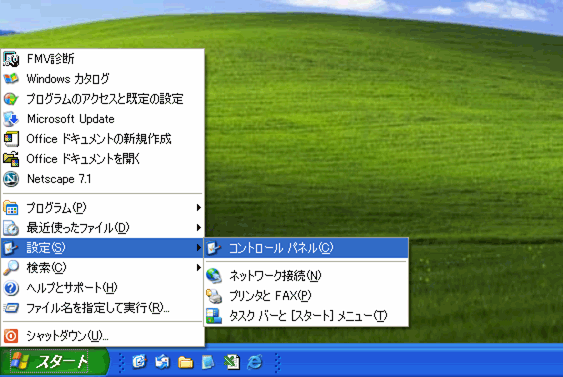
Task: Open ヘルプとサポート(H) question mark icon
Action: pyautogui.click(x=11, y=288)
